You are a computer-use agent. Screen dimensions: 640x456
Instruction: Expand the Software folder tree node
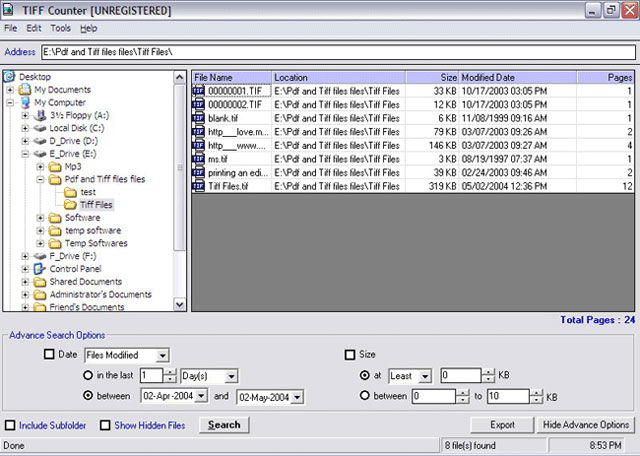[x=40, y=218]
